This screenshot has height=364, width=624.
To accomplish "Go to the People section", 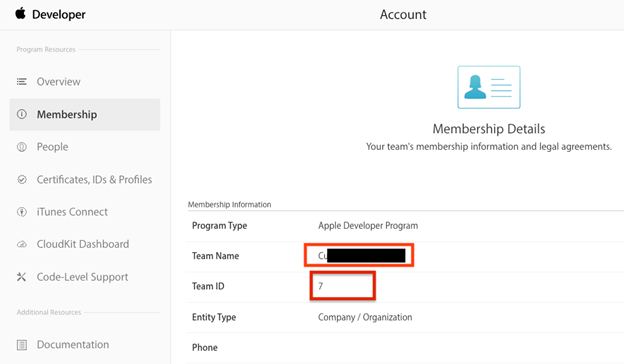I will [53, 147].
